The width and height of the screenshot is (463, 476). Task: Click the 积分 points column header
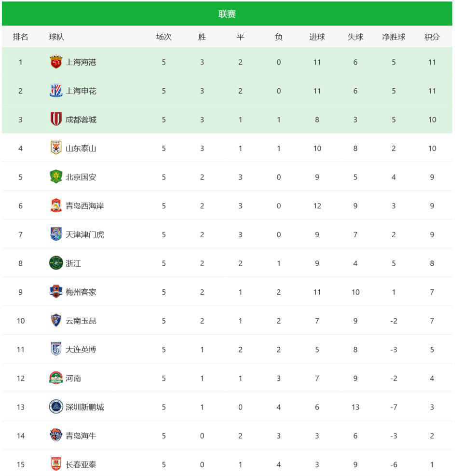pos(432,37)
